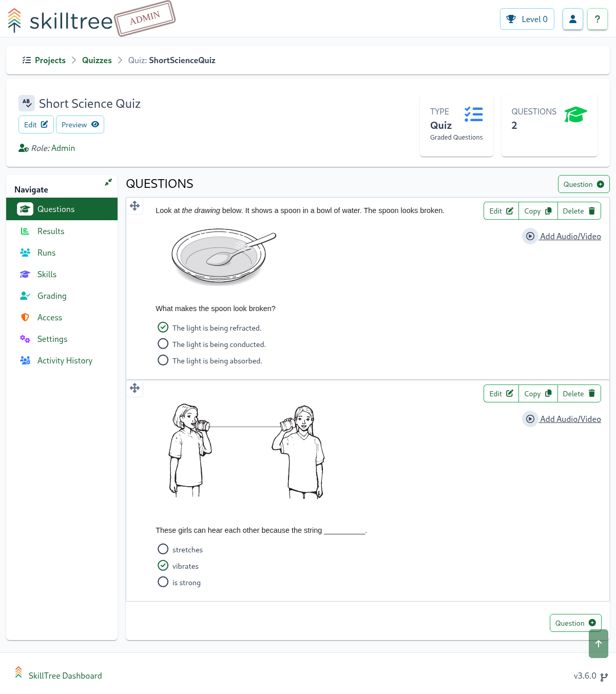Click the scroll-to-top arrow button
The width and height of the screenshot is (616, 694).
[x=599, y=644]
